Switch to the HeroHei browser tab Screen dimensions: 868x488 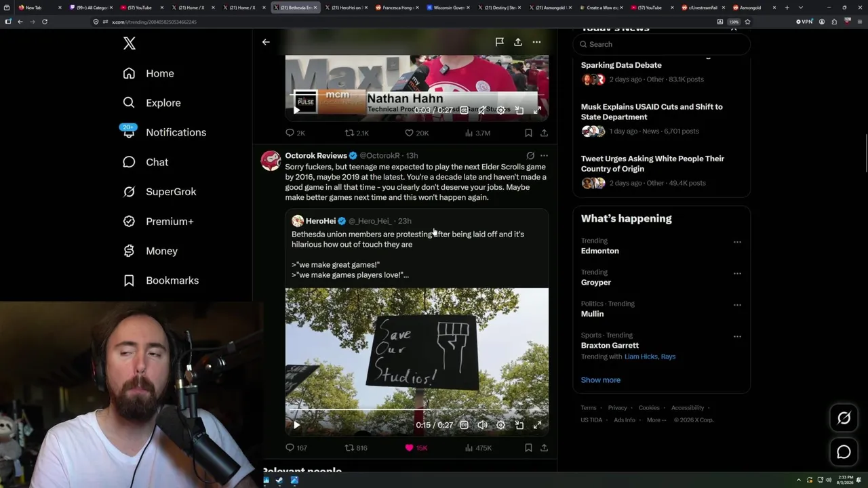click(347, 7)
